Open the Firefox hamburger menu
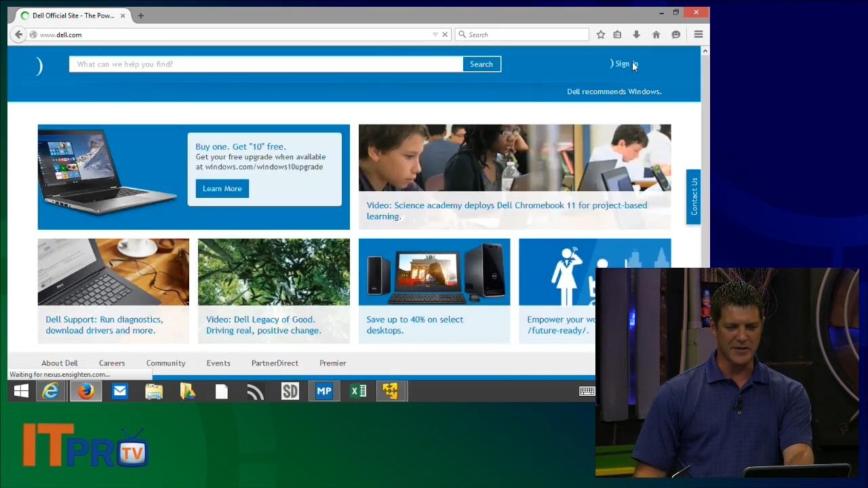Screen dimensions: 868x488 coord(698,35)
